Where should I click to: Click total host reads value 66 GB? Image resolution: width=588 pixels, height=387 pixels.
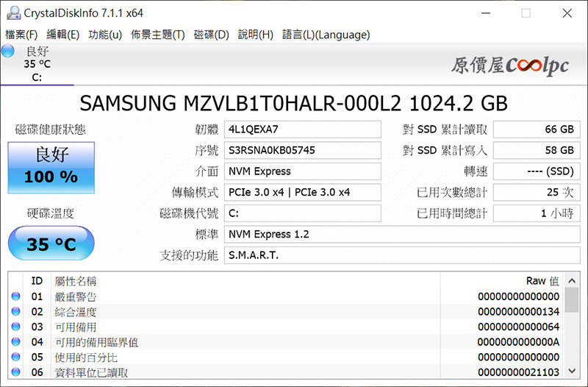[537, 129]
